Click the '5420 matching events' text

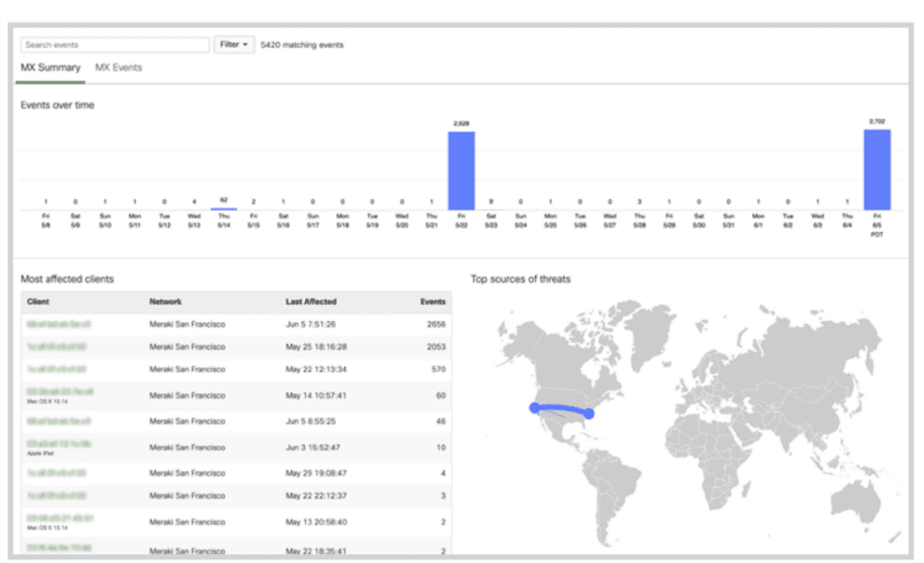click(301, 45)
